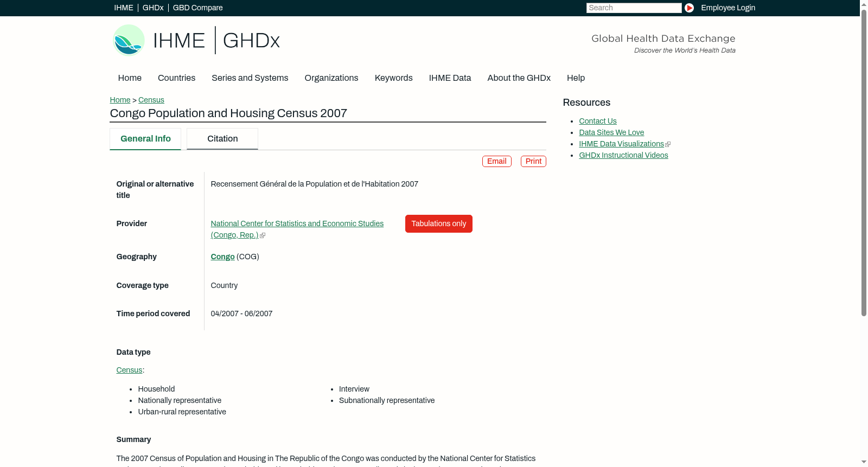The width and height of the screenshot is (868, 467).
Task: Click the page vertical scrollbar thumb
Action: [x=864, y=163]
